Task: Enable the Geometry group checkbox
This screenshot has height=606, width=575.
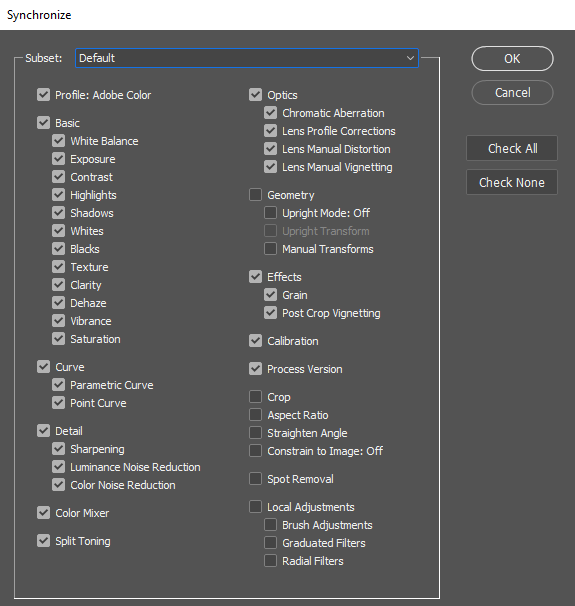Action: click(255, 195)
